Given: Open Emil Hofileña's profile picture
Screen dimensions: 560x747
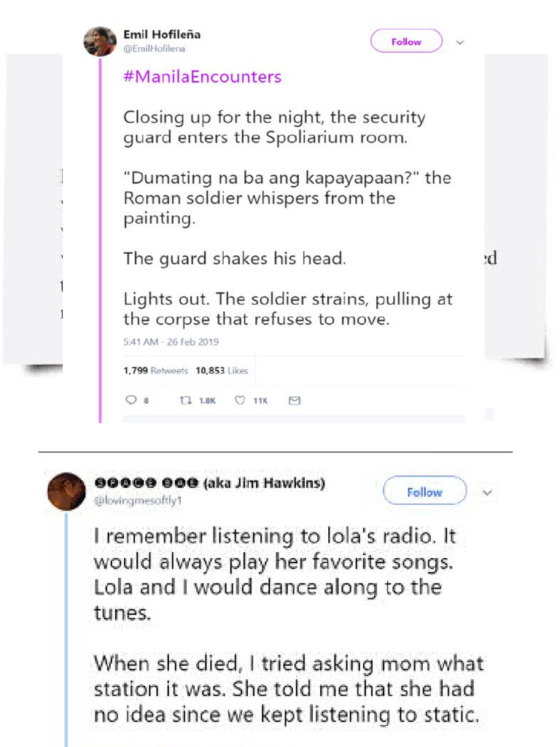Looking at the screenshot, I should pos(100,42).
